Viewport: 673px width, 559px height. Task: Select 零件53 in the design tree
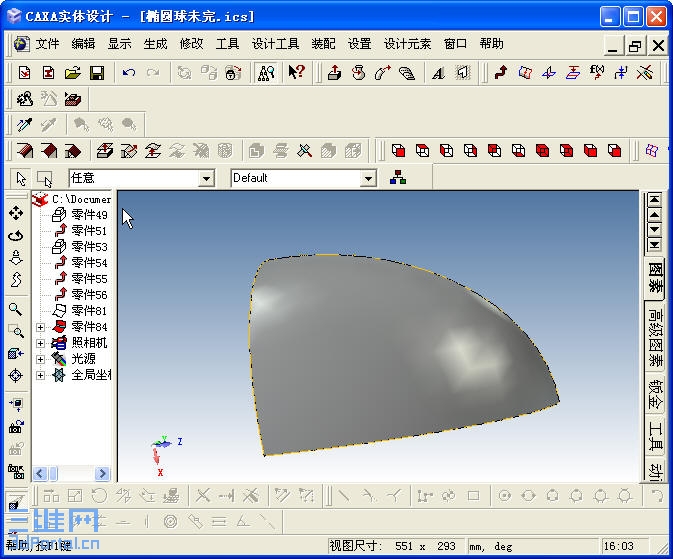(89, 246)
